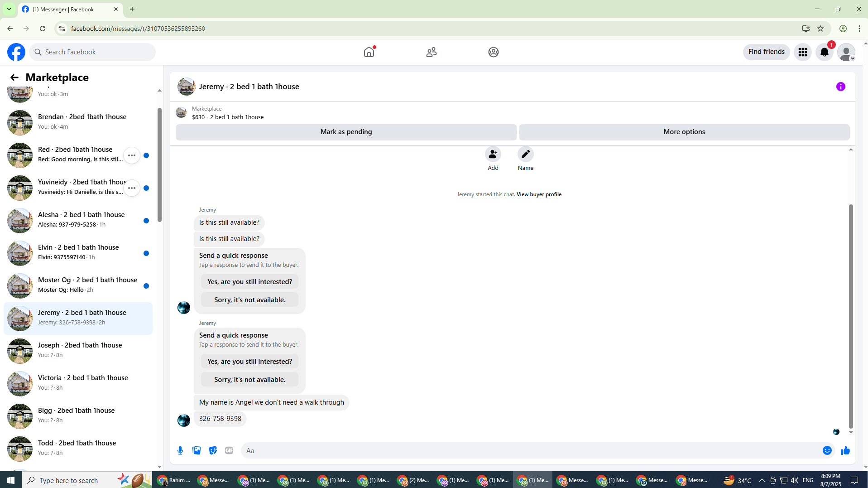Open a new browser tab
Screen dimensions: 868x488
point(132,9)
